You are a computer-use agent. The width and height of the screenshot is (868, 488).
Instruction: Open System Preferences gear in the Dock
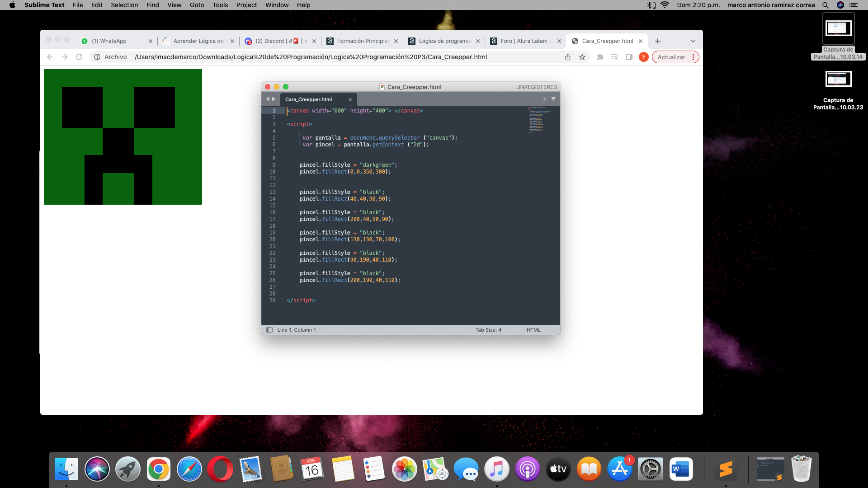(651, 469)
